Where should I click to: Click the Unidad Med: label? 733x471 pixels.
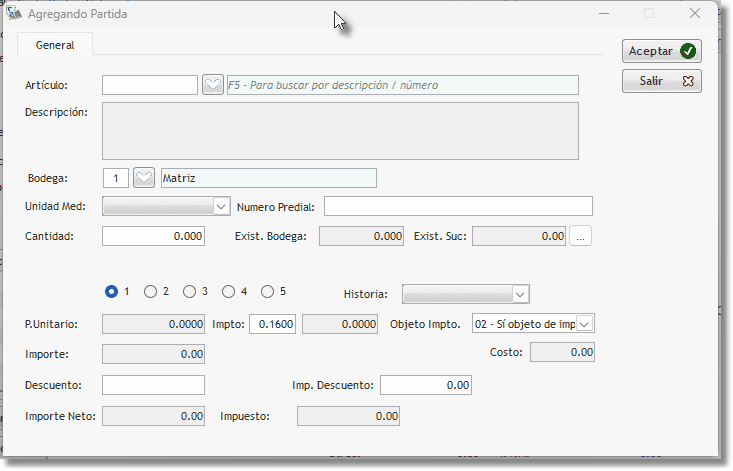pos(55,206)
